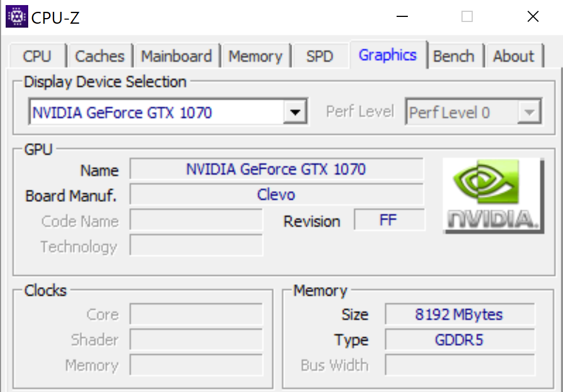Click the selected NVIDIA GeForce GTX 1070 combo text

[122, 113]
